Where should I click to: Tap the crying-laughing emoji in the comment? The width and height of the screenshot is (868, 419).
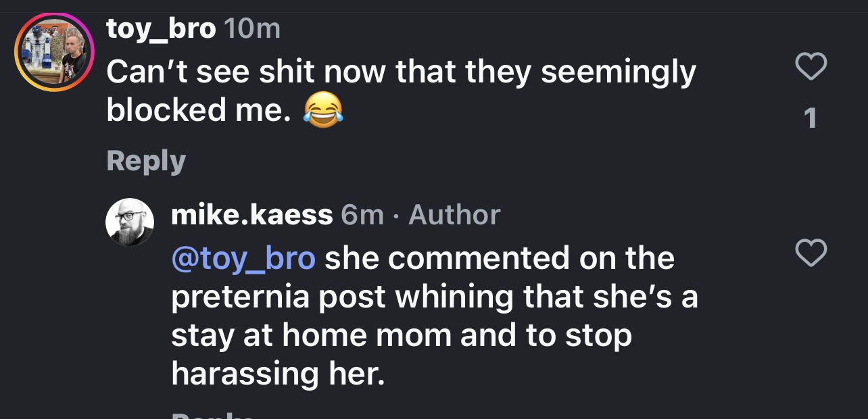click(322, 109)
